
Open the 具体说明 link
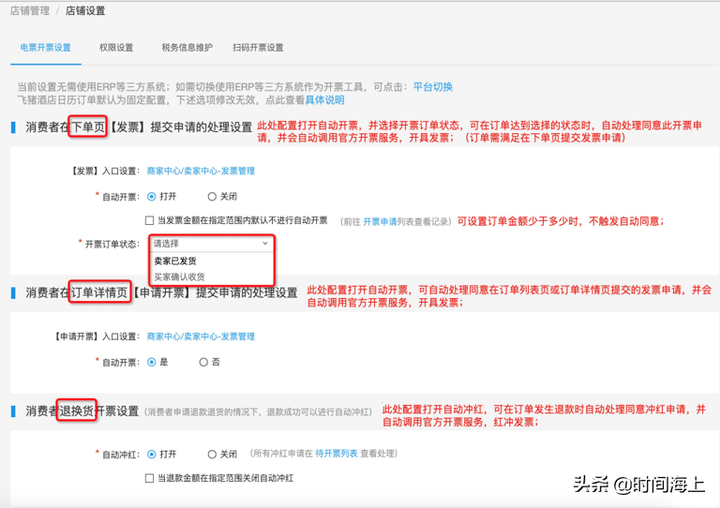(x=325, y=100)
